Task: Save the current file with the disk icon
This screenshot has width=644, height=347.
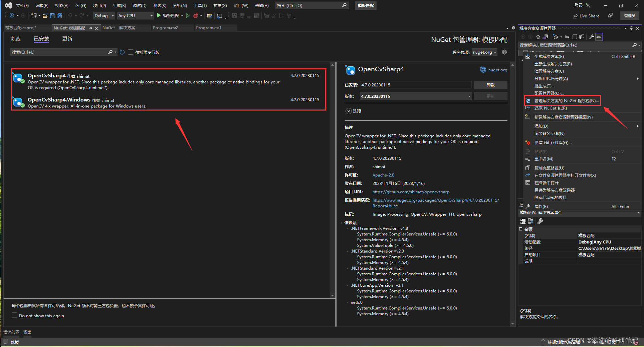Action: [x=52, y=16]
